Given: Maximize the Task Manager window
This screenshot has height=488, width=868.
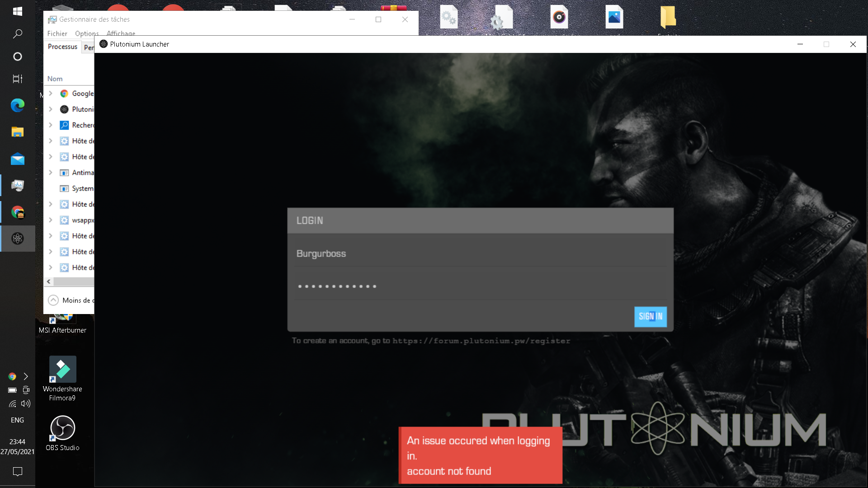Looking at the screenshot, I should pyautogui.click(x=378, y=19).
